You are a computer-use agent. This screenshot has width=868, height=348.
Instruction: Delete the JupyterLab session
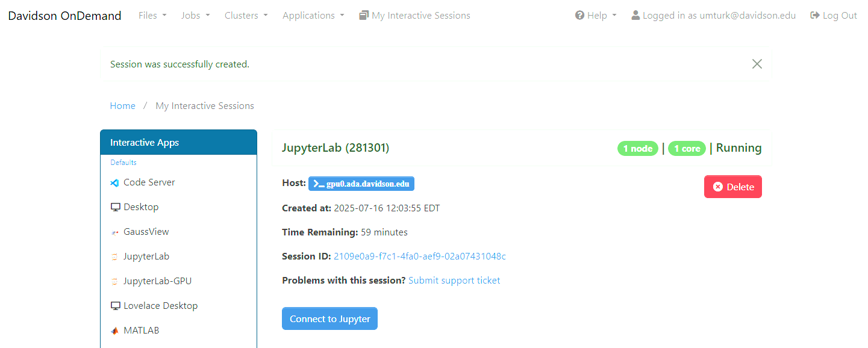click(x=733, y=187)
